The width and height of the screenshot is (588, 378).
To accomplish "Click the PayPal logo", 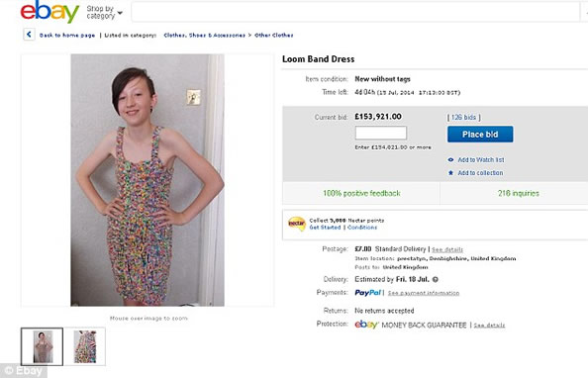I will coord(368,293).
